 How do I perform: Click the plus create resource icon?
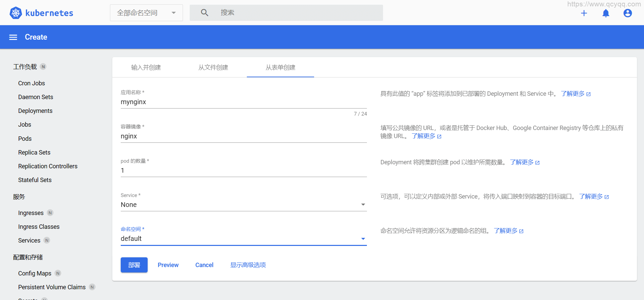click(584, 13)
